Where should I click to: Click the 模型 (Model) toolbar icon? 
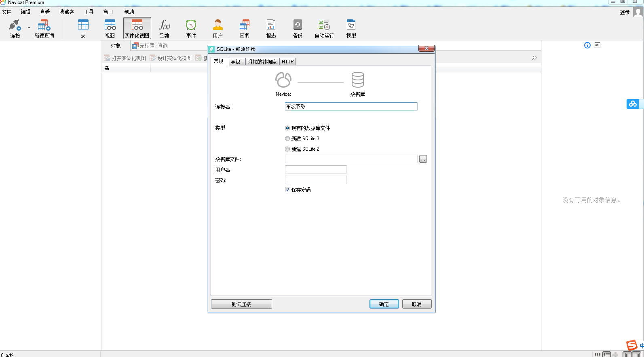[351, 29]
